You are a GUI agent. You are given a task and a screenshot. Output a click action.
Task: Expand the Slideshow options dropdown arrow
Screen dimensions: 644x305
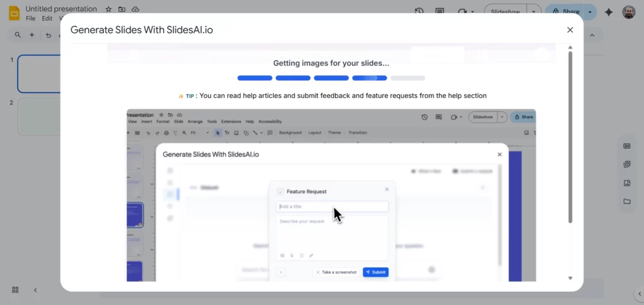[x=534, y=11]
